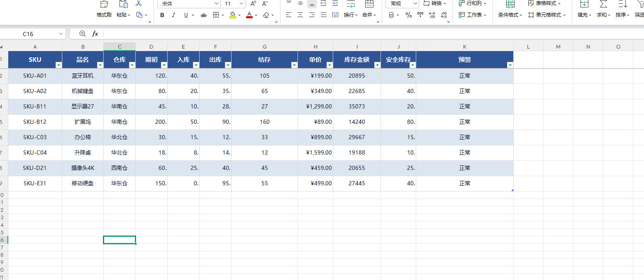Select cell containing 35073

[x=357, y=107]
